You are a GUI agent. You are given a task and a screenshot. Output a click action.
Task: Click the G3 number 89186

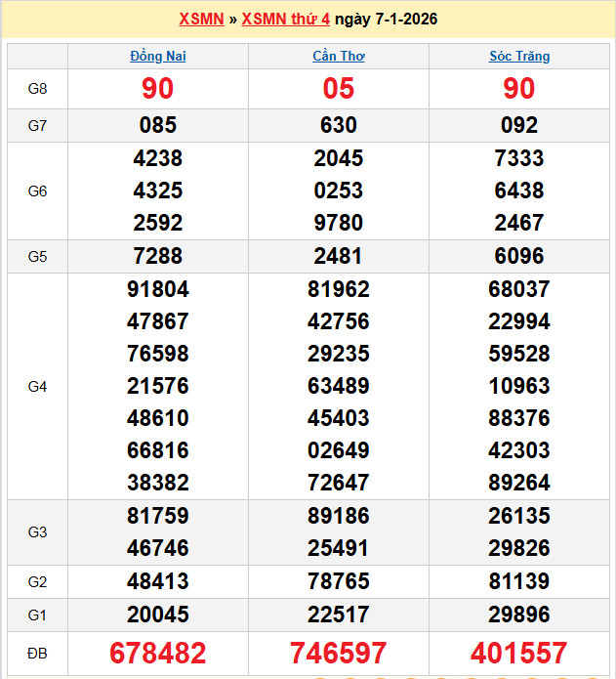pos(338,515)
